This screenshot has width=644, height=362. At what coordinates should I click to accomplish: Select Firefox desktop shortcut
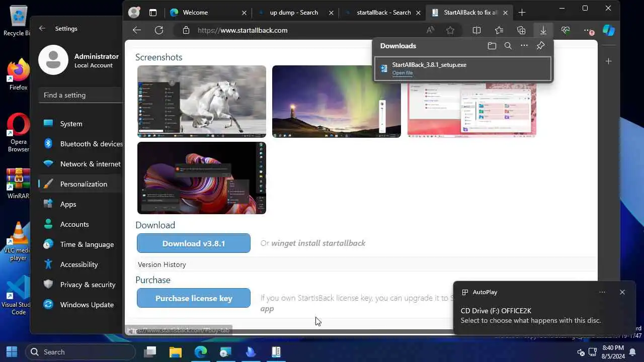tap(18, 74)
